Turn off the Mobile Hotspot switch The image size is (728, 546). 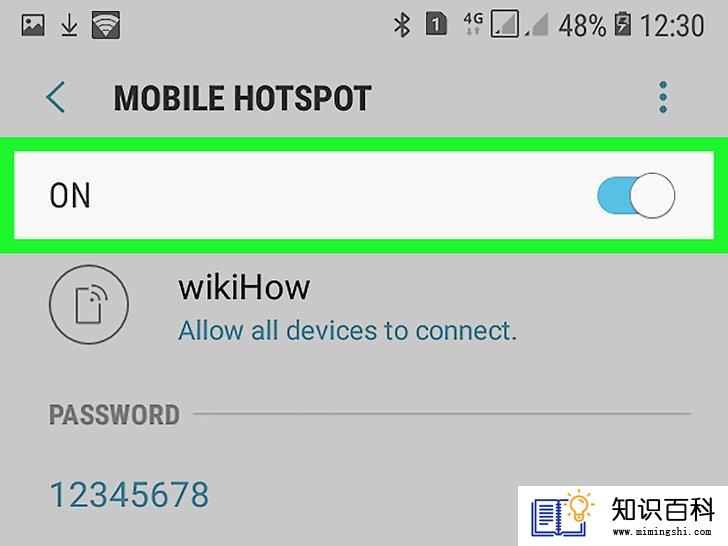[636, 195]
